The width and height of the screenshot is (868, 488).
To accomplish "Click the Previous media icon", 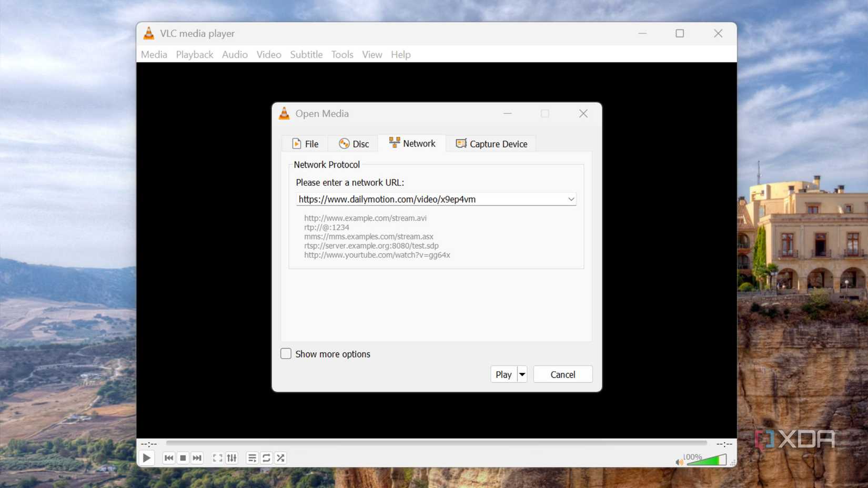I will (168, 457).
